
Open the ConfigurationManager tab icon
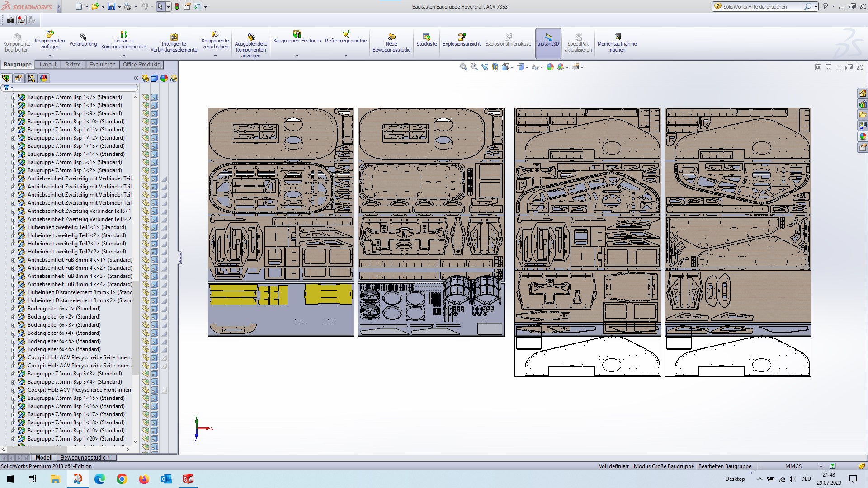(31, 78)
